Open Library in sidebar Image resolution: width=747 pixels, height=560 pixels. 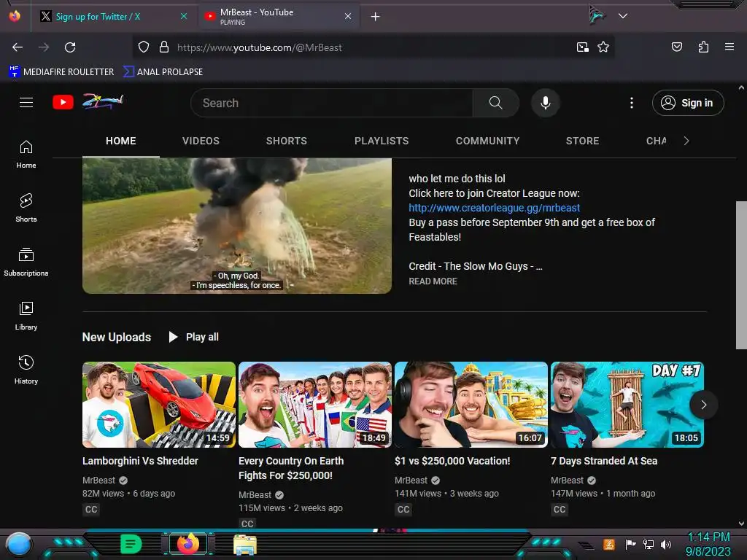[26, 316]
